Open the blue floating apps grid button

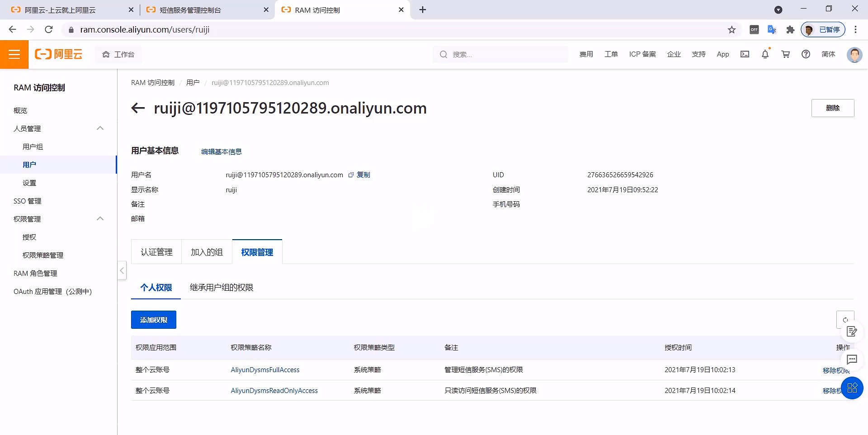(x=852, y=388)
